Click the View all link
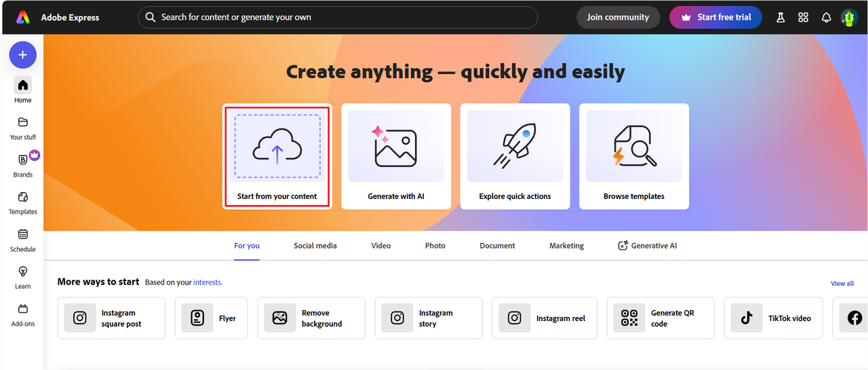The width and height of the screenshot is (868, 370). pos(842,283)
